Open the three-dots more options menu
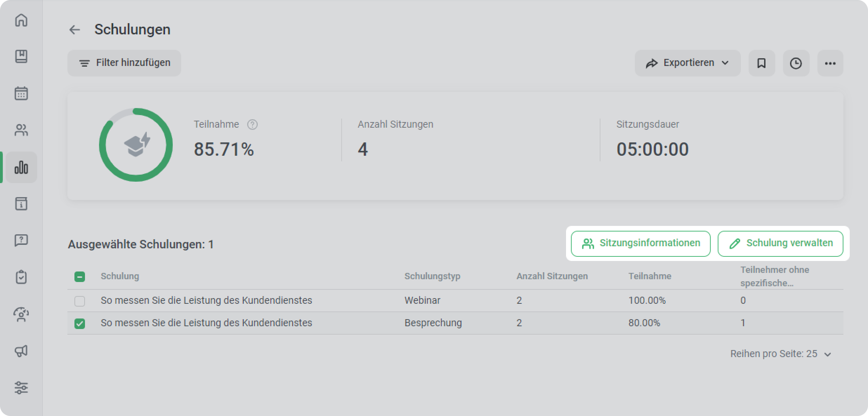Screen dimensions: 868x416 pos(830,63)
